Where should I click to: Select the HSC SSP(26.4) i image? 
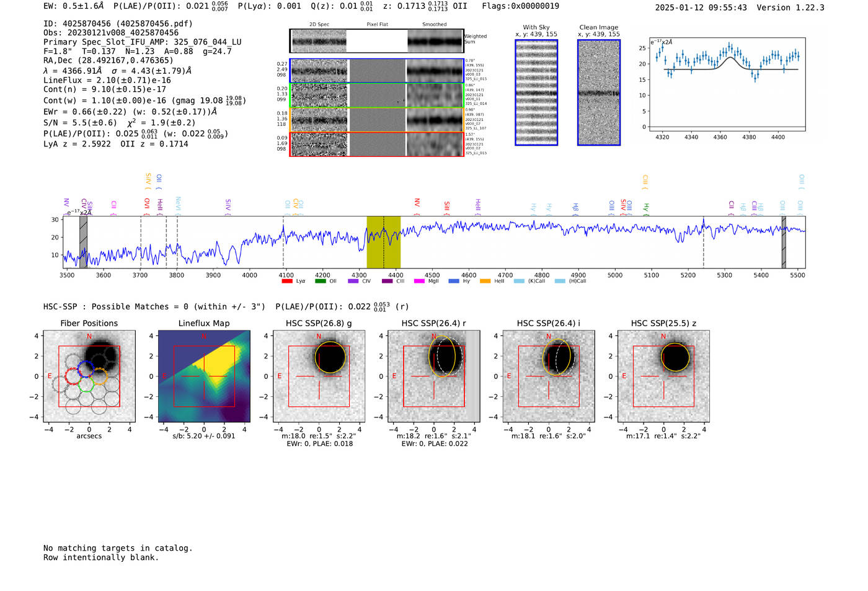[549, 376]
